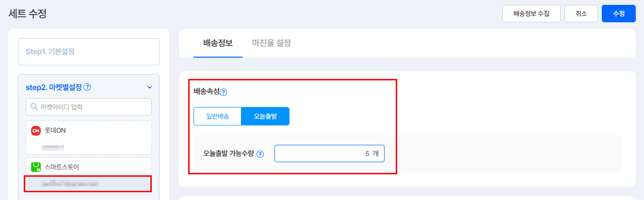
Task: Open the Step1. 기본설정 section
Action: [88, 51]
